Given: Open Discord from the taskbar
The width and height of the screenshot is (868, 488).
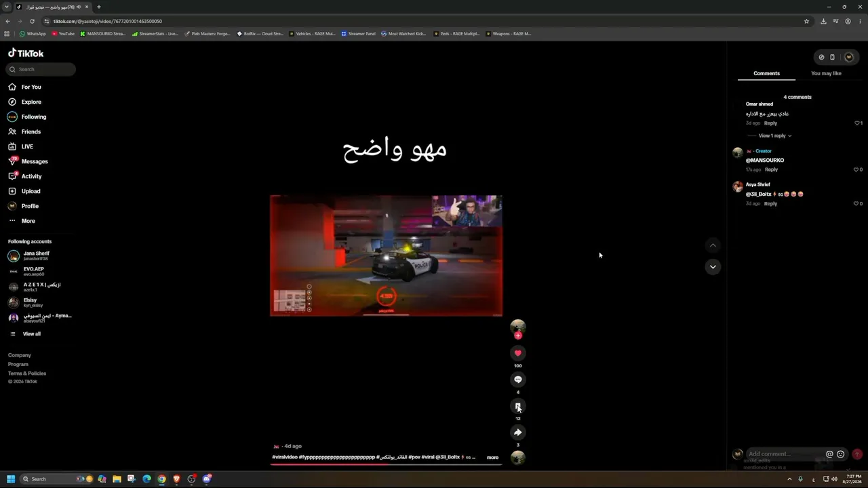Looking at the screenshot, I should point(206,479).
